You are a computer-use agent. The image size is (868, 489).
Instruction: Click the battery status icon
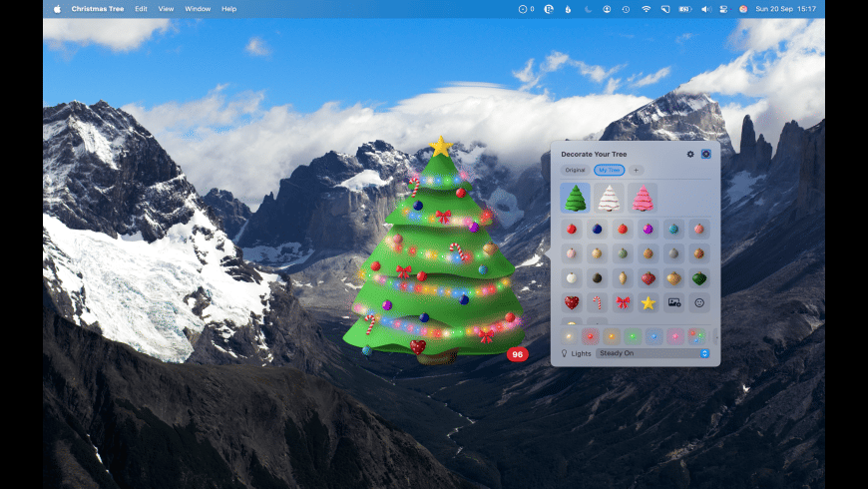pos(685,9)
